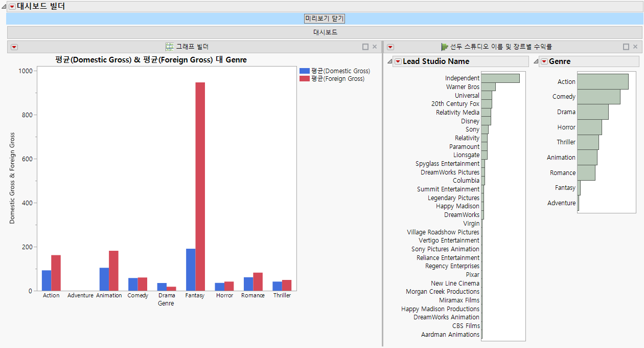Click the 미리보기 닫기 button
This screenshot has height=348, width=644.
[325, 18]
